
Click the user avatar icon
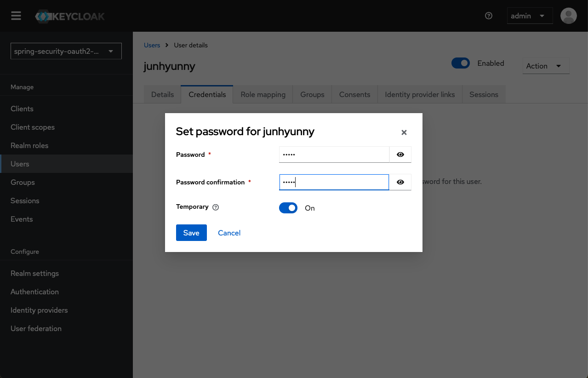569,16
